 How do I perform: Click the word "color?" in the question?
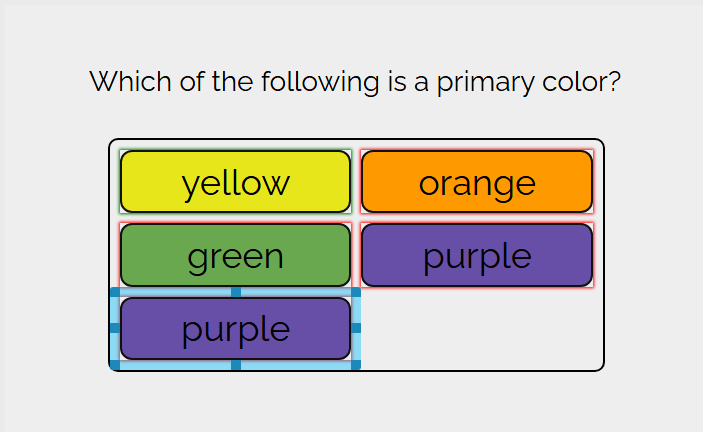coord(581,81)
